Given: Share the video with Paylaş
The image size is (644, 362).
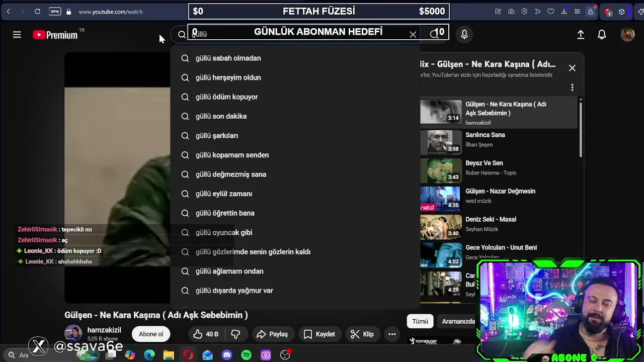Looking at the screenshot, I should (272, 334).
